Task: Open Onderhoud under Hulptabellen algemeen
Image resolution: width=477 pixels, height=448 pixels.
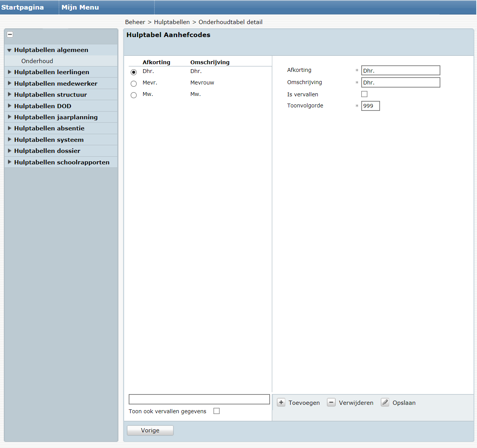Action: tap(37, 61)
